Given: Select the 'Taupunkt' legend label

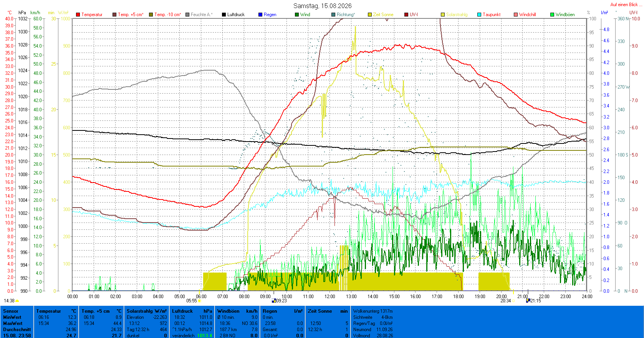Looking at the screenshot, I should click(492, 15).
